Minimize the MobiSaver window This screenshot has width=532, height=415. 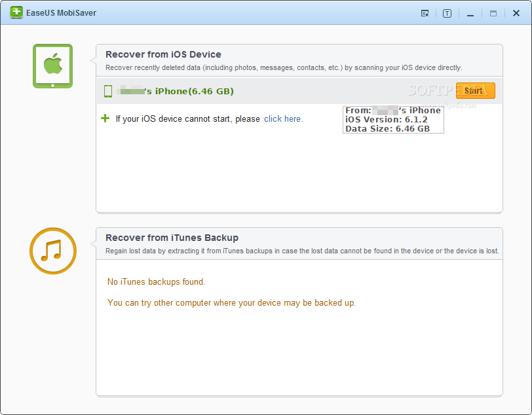coord(470,14)
